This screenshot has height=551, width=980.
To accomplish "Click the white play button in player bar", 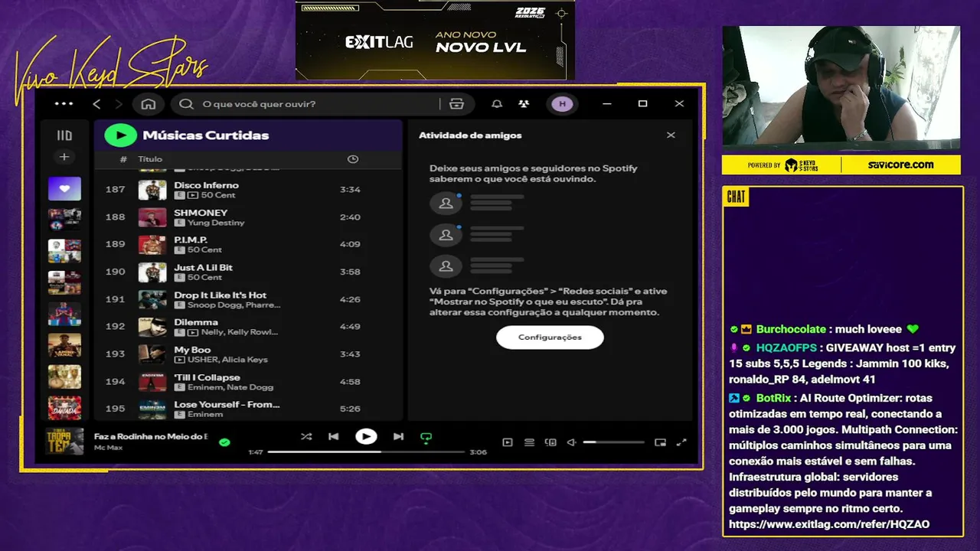I will [366, 436].
